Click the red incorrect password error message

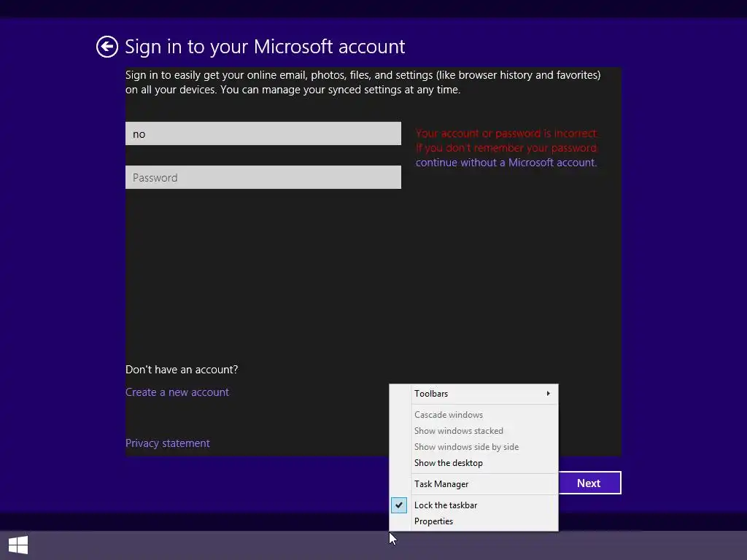506,141
